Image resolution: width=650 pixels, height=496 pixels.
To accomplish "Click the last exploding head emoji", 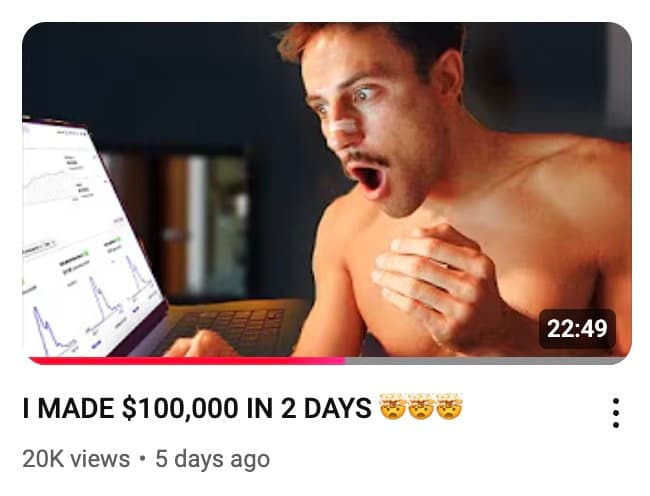I will pyautogui.click(x=449, y=407).
